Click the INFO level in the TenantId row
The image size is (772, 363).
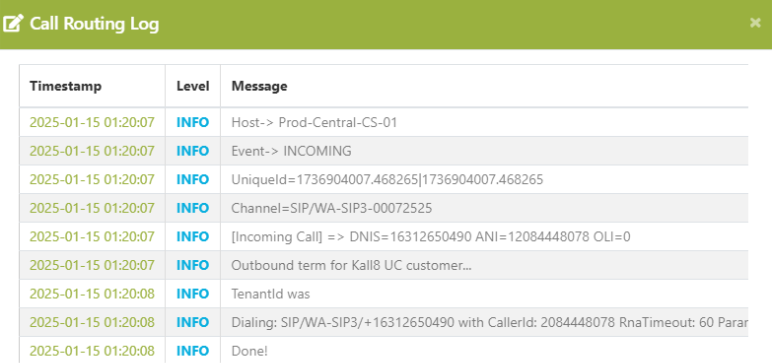(193, 294)
